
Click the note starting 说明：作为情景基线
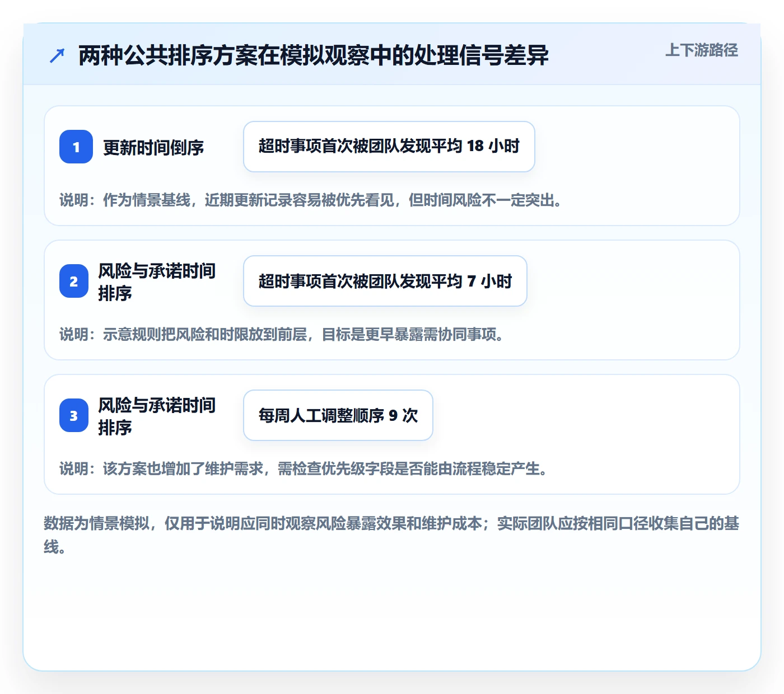coord(311,200)
